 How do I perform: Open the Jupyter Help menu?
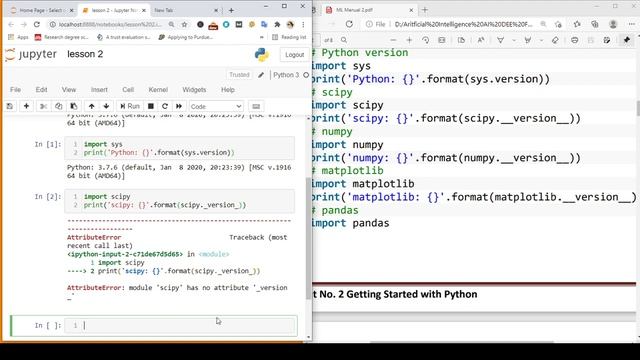[x=228, y=90]
